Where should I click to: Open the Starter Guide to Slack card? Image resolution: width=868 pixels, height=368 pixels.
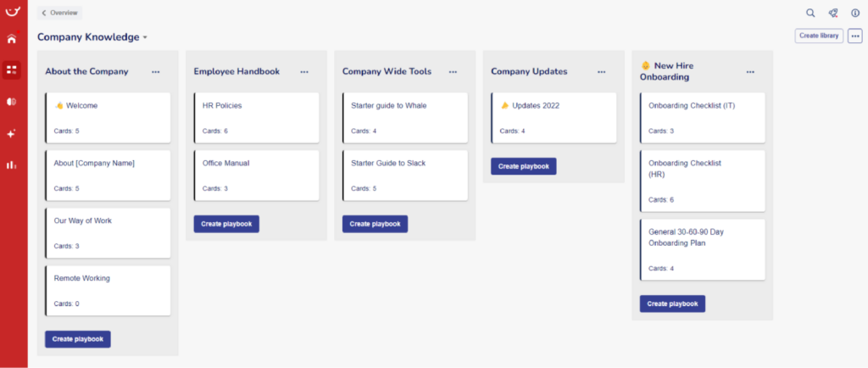click(405, 176)
